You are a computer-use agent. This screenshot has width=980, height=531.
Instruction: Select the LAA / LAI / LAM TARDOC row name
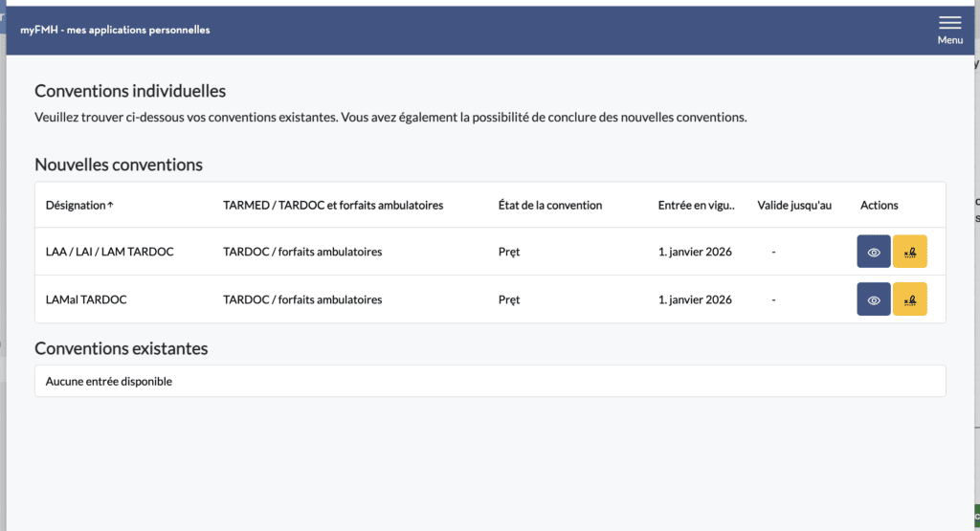[x=109, y=252]
